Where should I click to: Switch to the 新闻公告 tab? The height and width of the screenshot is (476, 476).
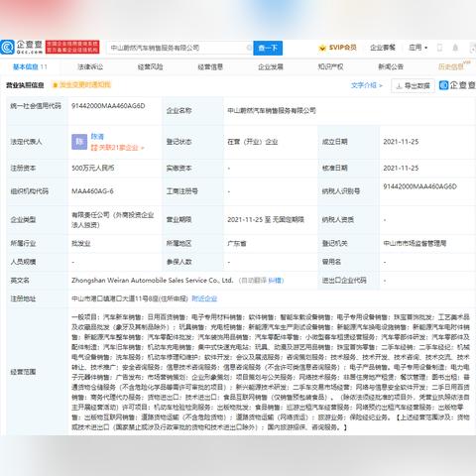pyautogui.click(x=391, y=66)
